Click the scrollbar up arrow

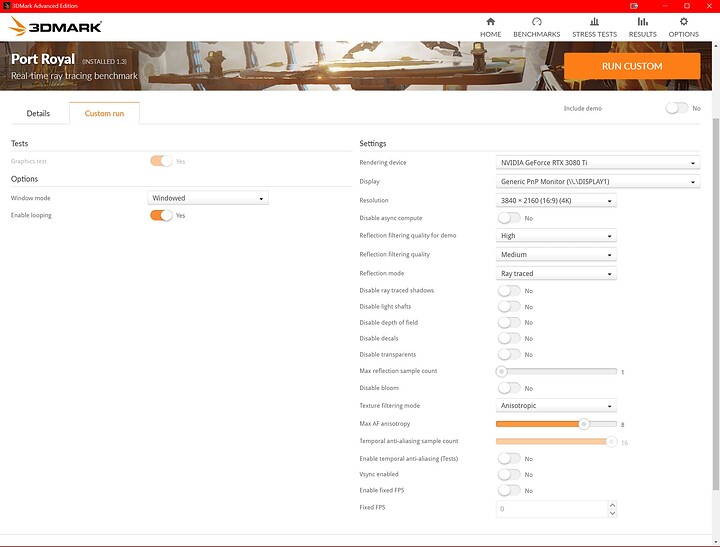pyautogui.click(x=716, y=46)
